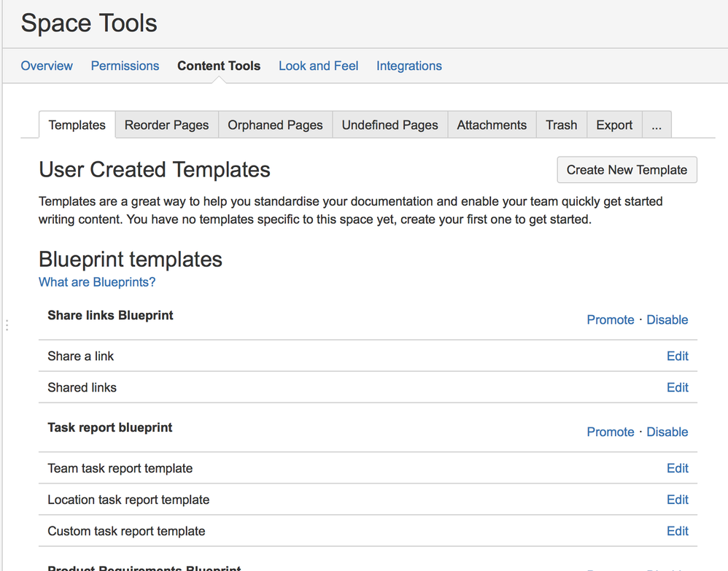Switch to Undefined Pages tab
728x571 pixels.
point(390,125)
